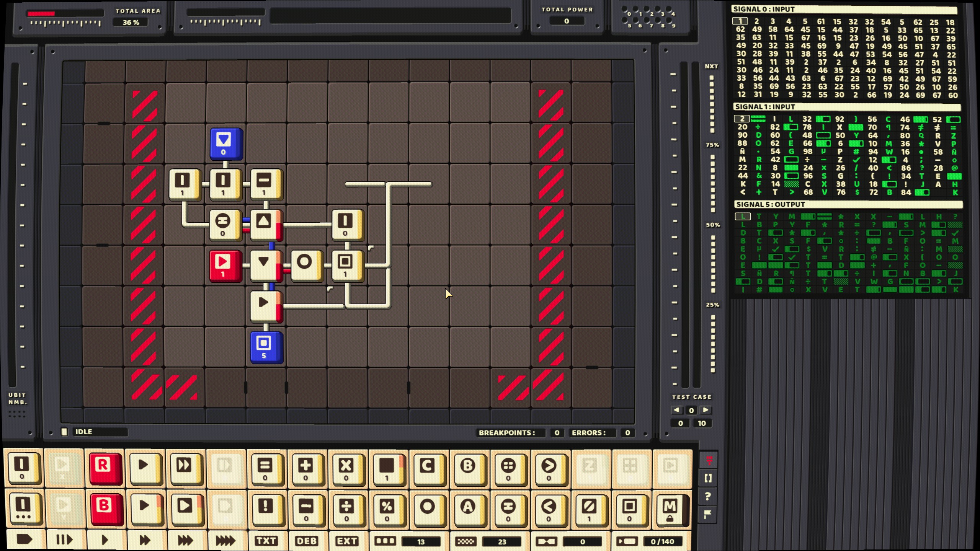
Task: Select the red play block labeled 1 on the board
Action: [x=226, y=266]
